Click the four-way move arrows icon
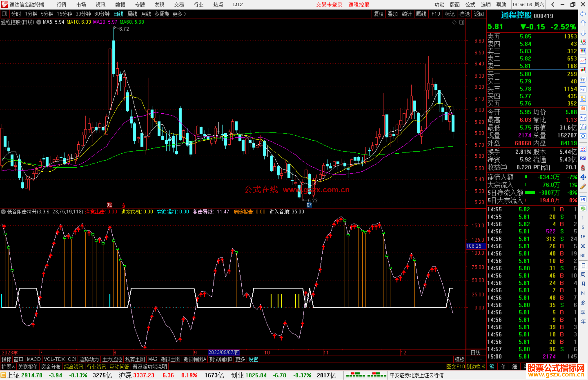588x380 pixels. coord(583,177)
